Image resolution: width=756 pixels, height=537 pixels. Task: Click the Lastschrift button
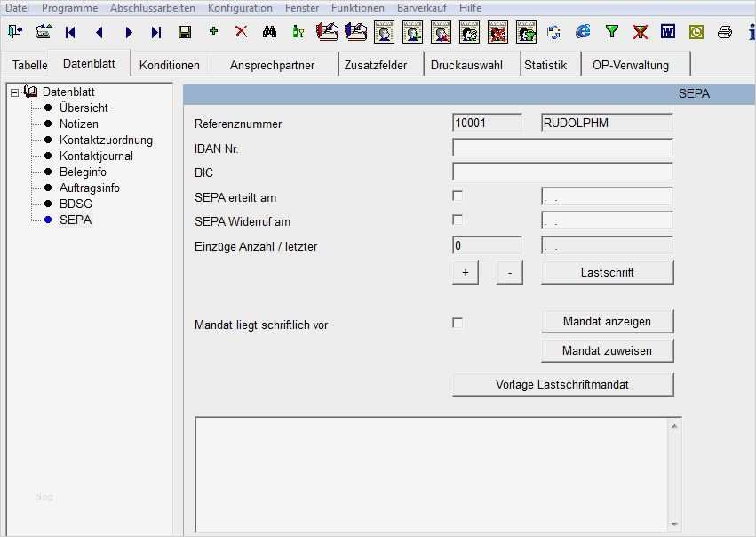(x=607, y=272)
